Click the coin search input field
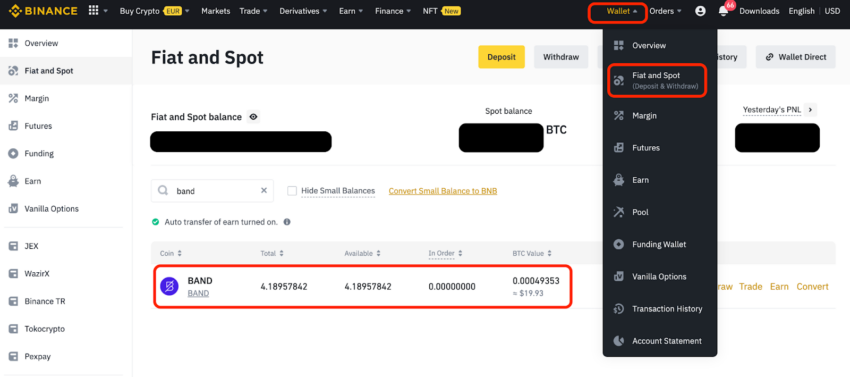Image resolution: width=850 pixels, height=377 pixels. [212, 191]
